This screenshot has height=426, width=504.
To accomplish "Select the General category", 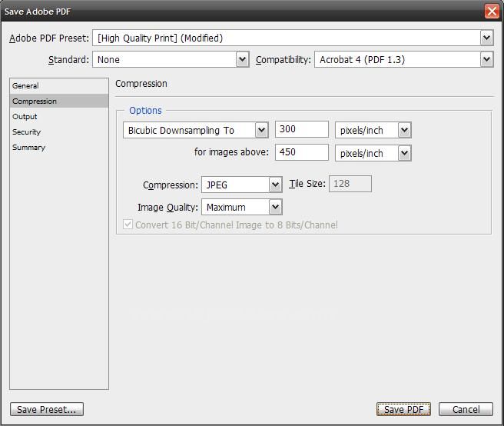I will [59, 86].
